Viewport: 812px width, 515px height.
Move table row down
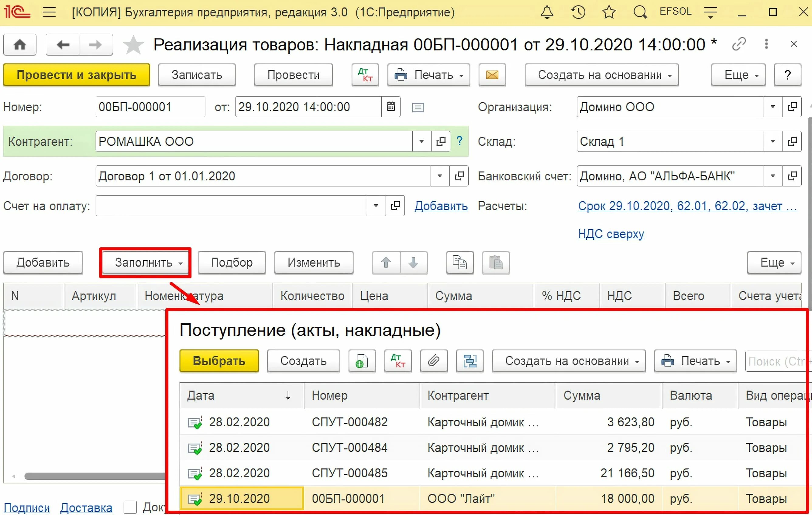coord(414,263)
